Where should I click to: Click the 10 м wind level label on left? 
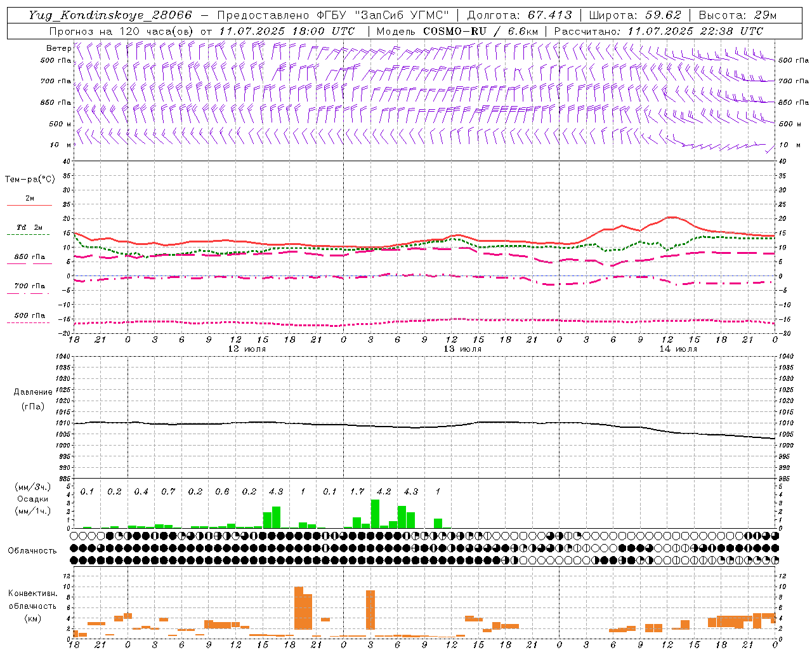coord(60,145)
